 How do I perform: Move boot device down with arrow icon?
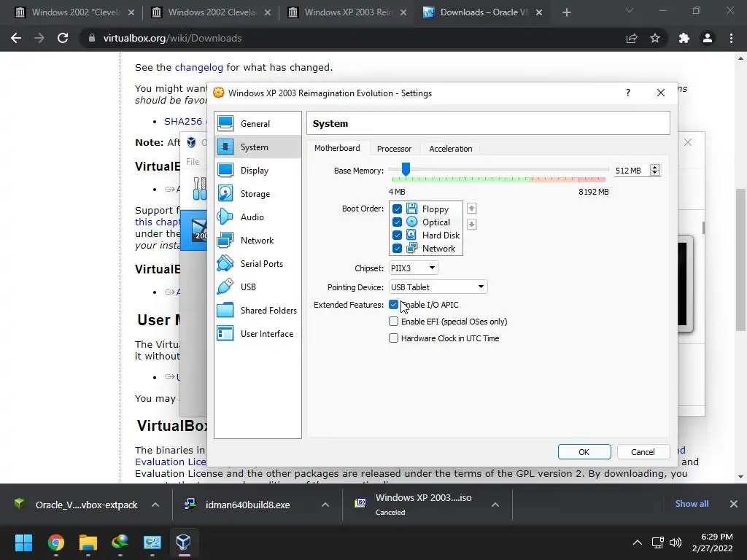click(472, 225)
